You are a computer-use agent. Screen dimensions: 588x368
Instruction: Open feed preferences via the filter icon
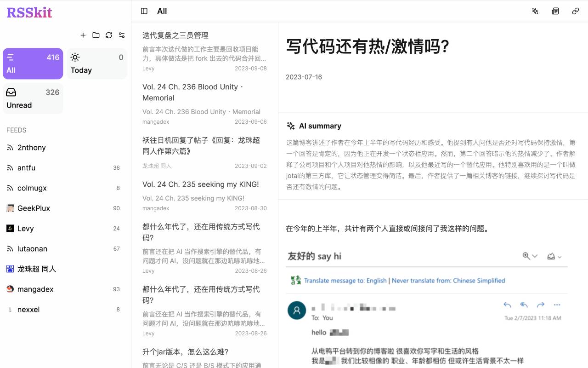click(x=122, y=35)
